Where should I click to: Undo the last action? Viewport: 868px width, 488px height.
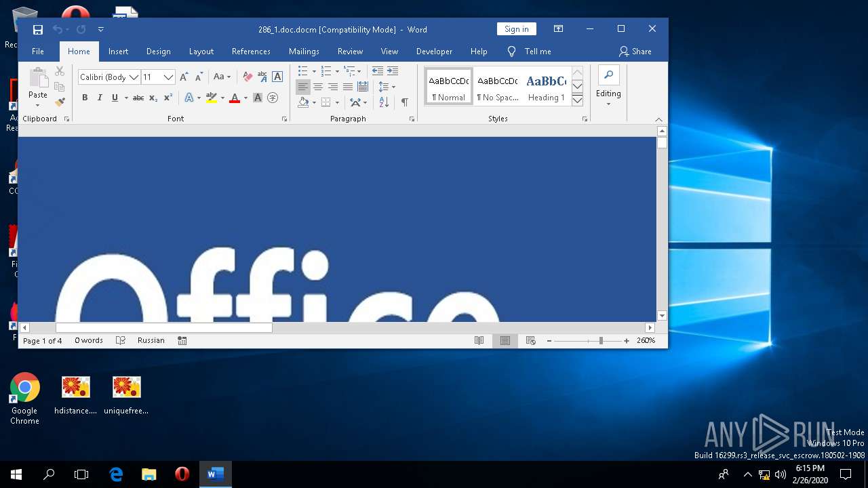tap(58, 29)
